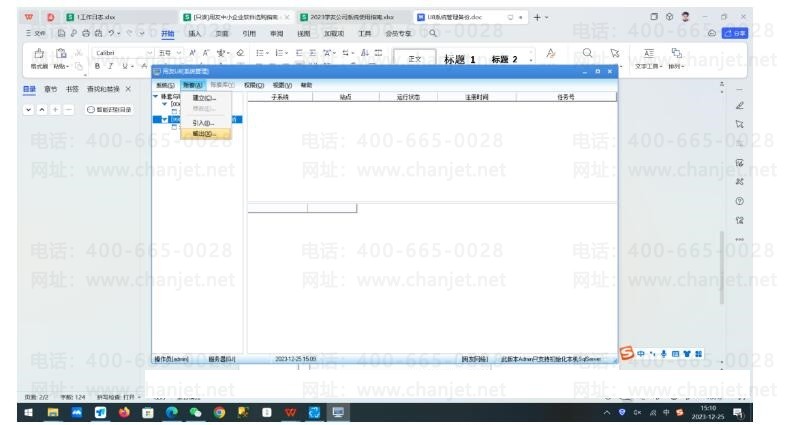The image size is (792, 425).
Task: Click the print icon in quick access toolbar
Action: [86, 33]
